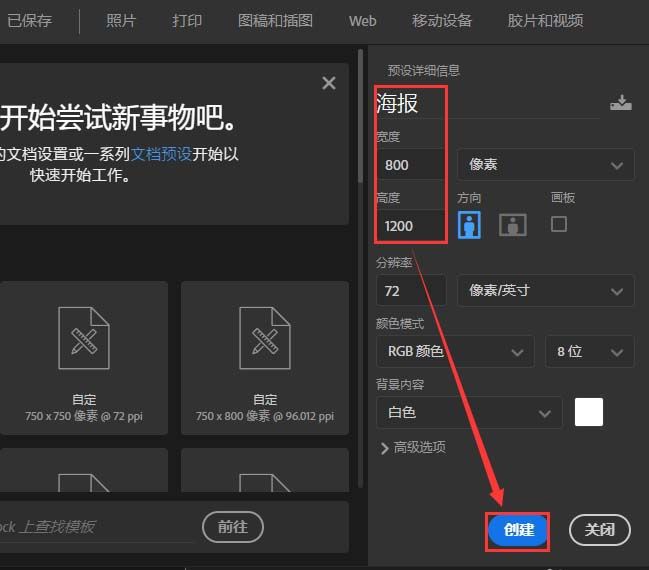
Task: Click the height field showing 1200
Action: coord(411,226)
